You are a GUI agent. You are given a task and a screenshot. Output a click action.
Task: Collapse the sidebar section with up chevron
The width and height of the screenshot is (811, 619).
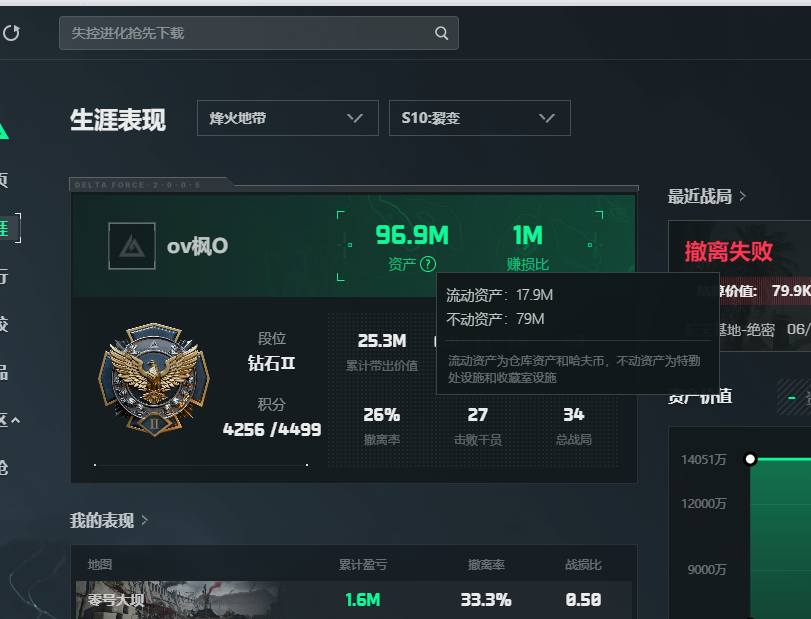point(15,420)
